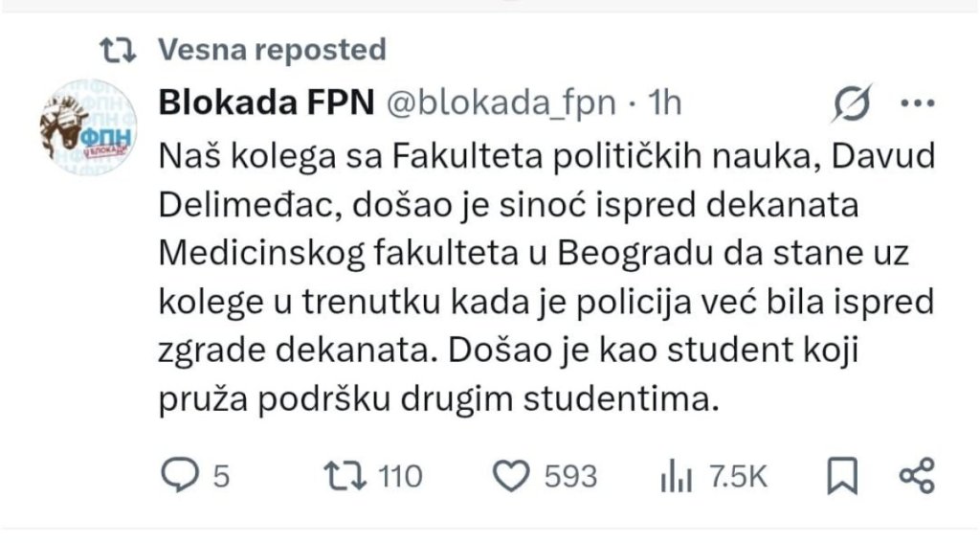Click the share icon on the tweet

tap(917, 475)
